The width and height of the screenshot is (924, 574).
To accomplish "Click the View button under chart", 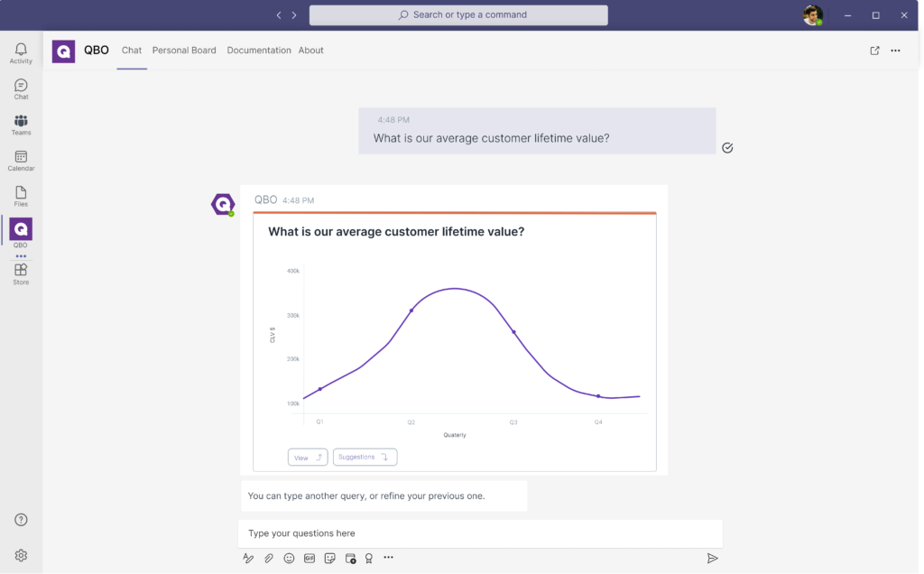I will pos(308,458).
